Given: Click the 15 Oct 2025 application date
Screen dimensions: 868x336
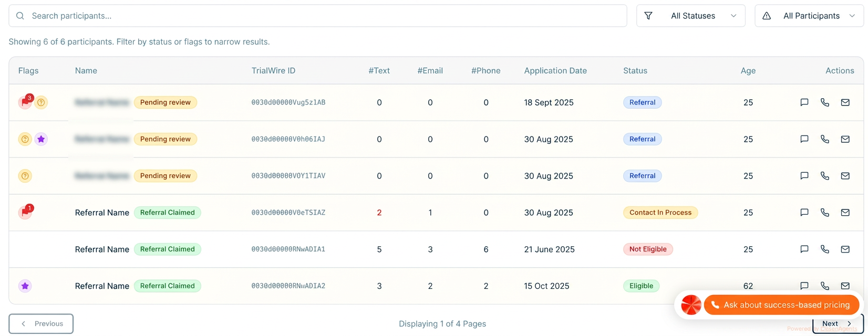Looking at the screenshot, I should coord(546,286).
